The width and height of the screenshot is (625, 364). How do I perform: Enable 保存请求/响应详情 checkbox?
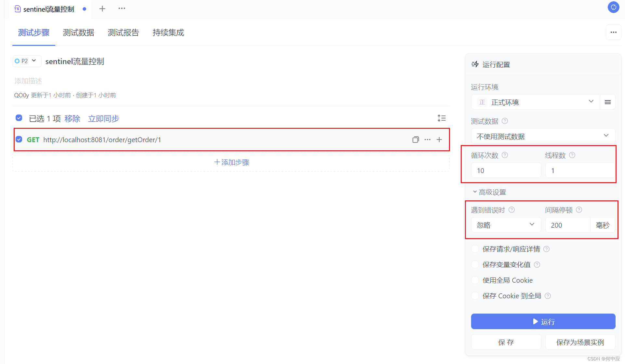click(x=475, y=249)
